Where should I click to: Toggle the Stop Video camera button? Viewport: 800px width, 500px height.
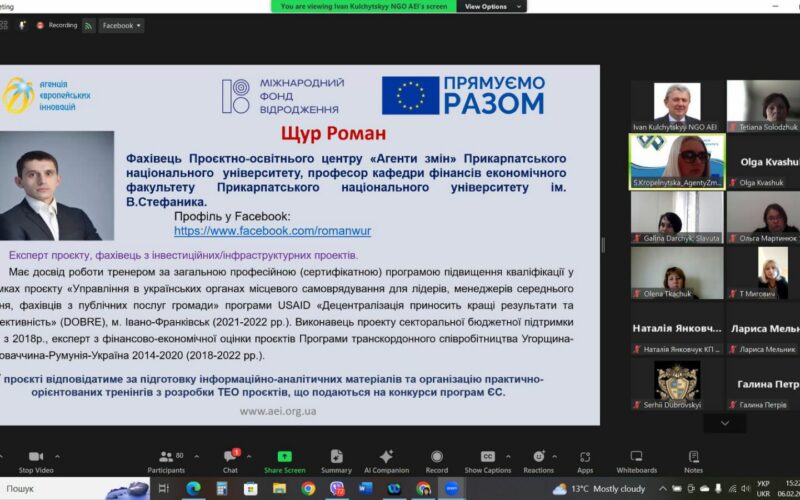(37, 459)
